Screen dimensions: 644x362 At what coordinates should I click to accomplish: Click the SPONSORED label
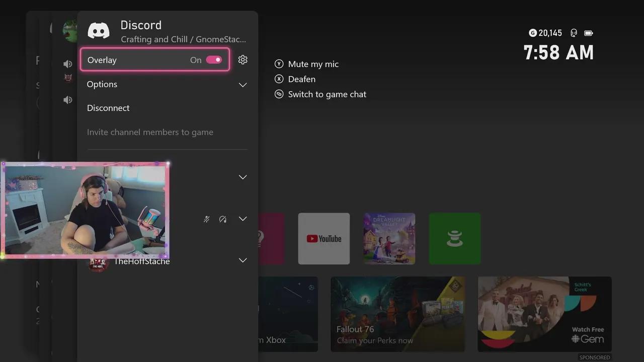[595, 357]
